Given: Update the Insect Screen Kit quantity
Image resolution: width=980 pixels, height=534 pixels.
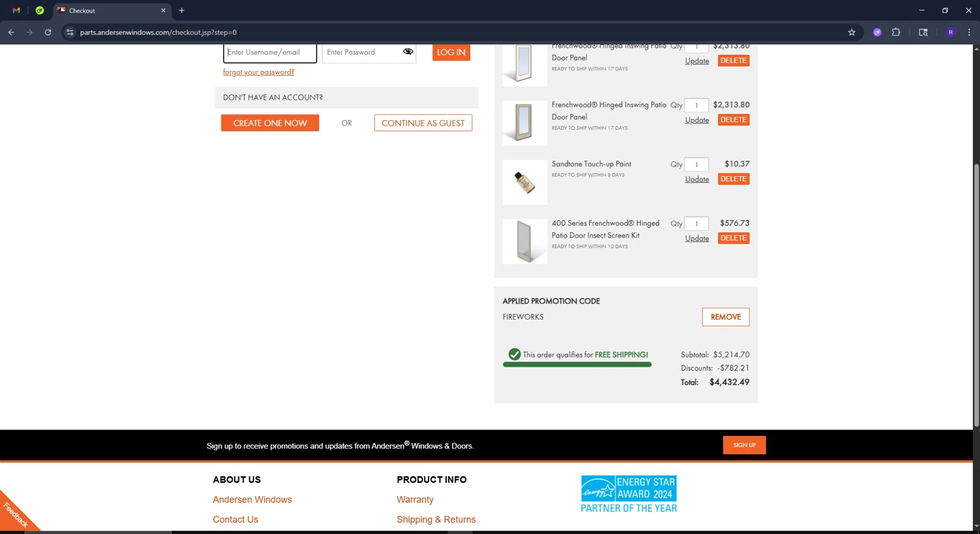Looking at the screenshot, I should 697,239.
